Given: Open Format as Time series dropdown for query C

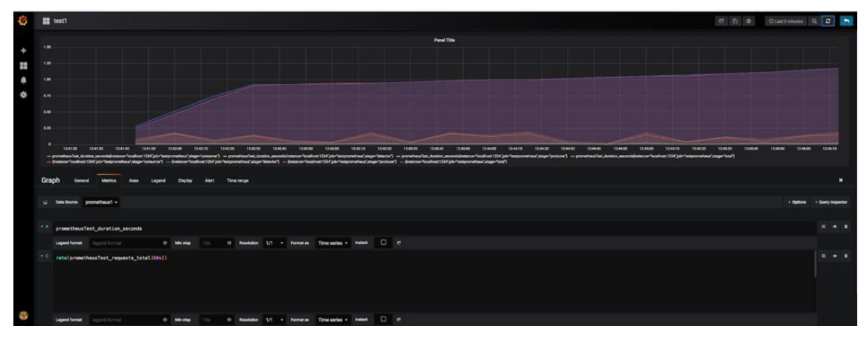Looking at the screenshot, I should [333, 319].
